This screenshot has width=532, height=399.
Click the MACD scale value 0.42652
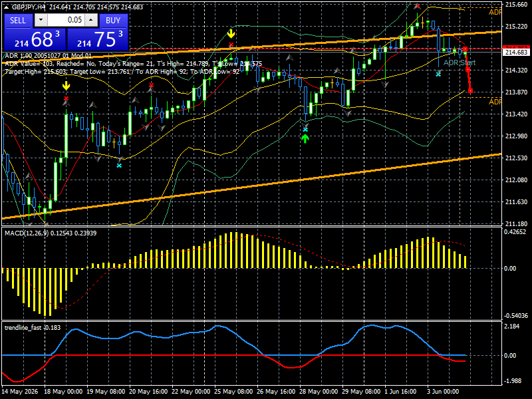(515, 232)
